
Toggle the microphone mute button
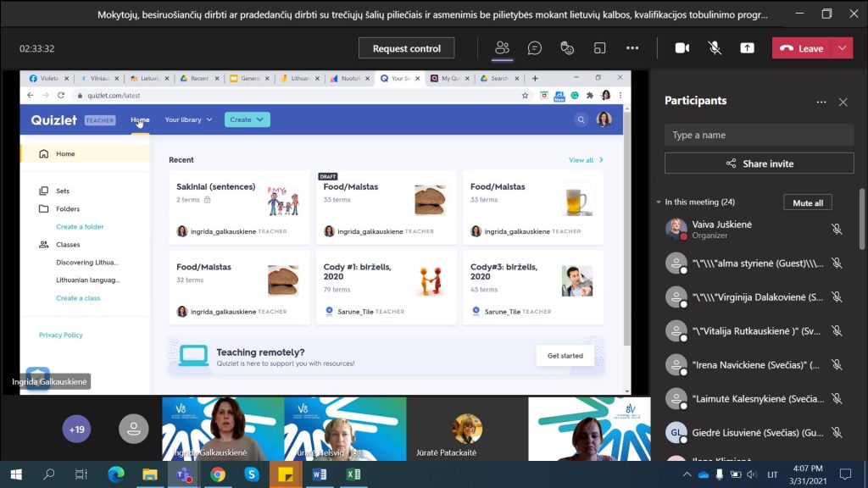click(x=715, y=48)
